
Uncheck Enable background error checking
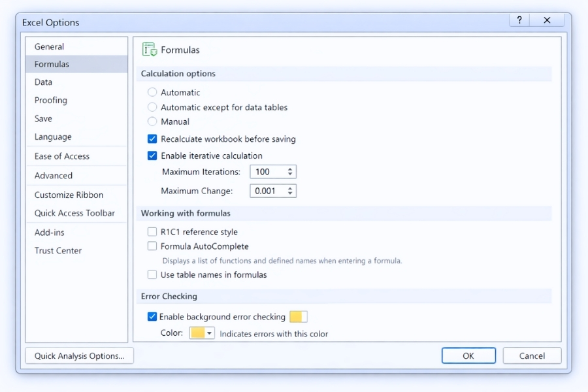click(x=151, y=316)
